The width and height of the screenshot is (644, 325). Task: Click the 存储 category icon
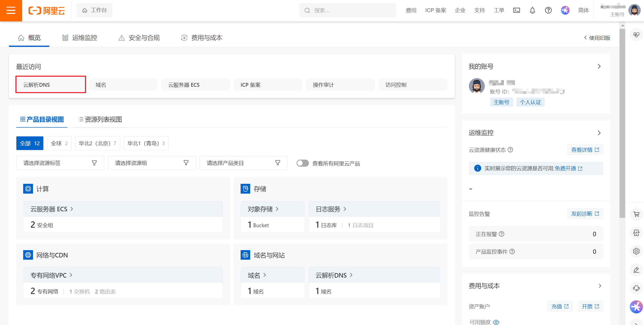[x=245, y=189]
